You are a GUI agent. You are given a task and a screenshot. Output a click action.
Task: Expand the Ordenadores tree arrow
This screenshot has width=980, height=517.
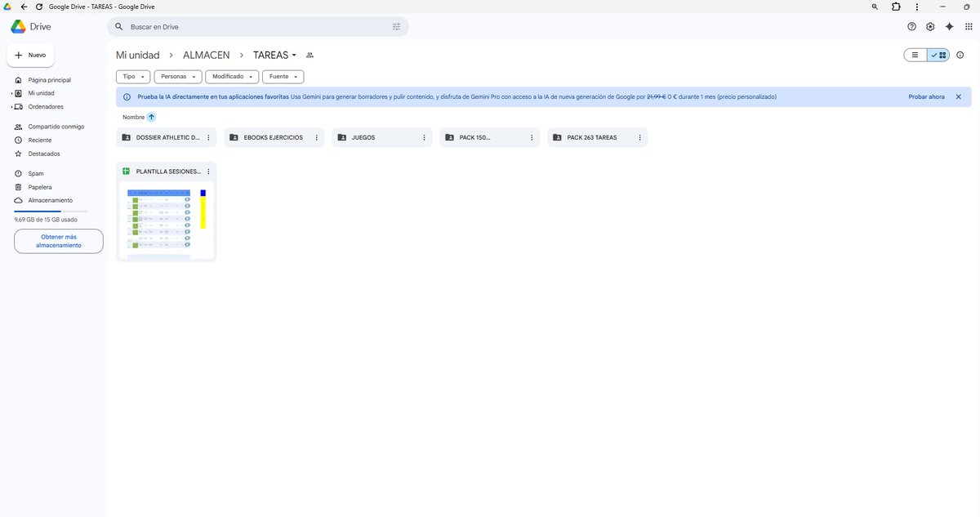click(11, 107)
